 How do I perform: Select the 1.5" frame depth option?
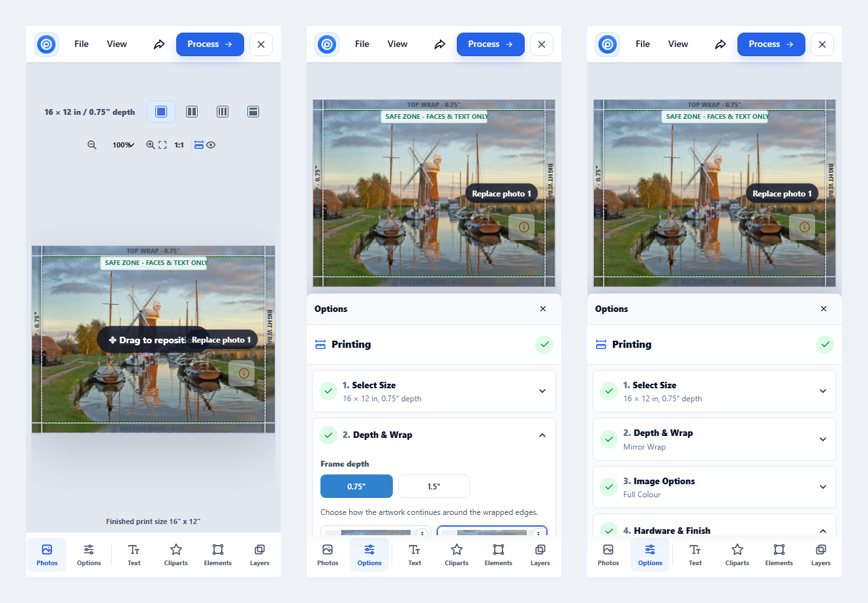point(434,486)
